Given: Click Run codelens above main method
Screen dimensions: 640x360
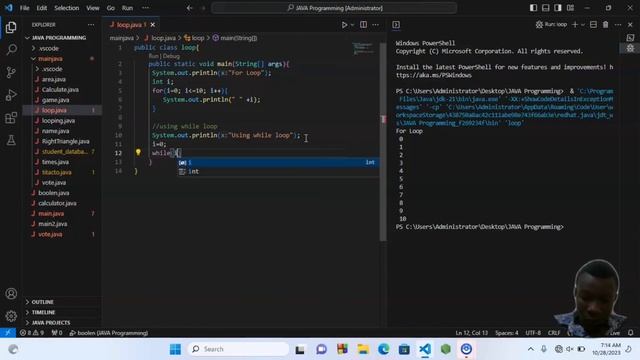Looking at the screenshot, I should 153,56.
